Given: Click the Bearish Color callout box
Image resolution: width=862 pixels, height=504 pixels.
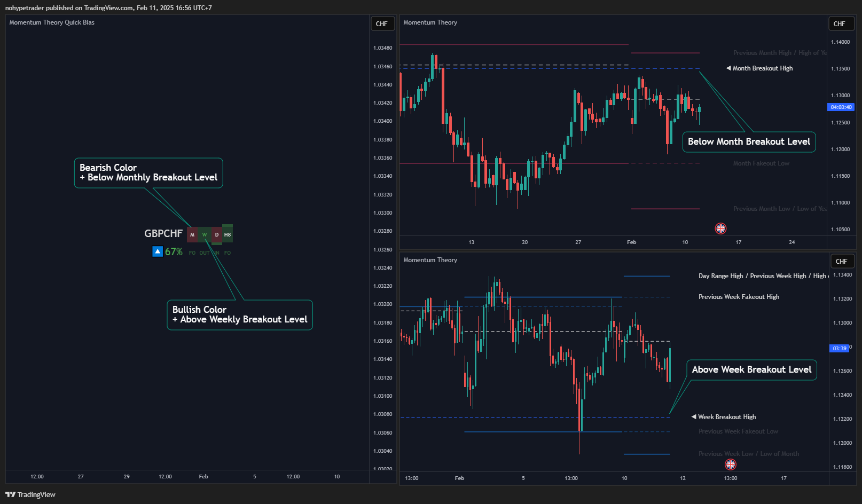Looking at the screenshot, I should pos(148,172).
